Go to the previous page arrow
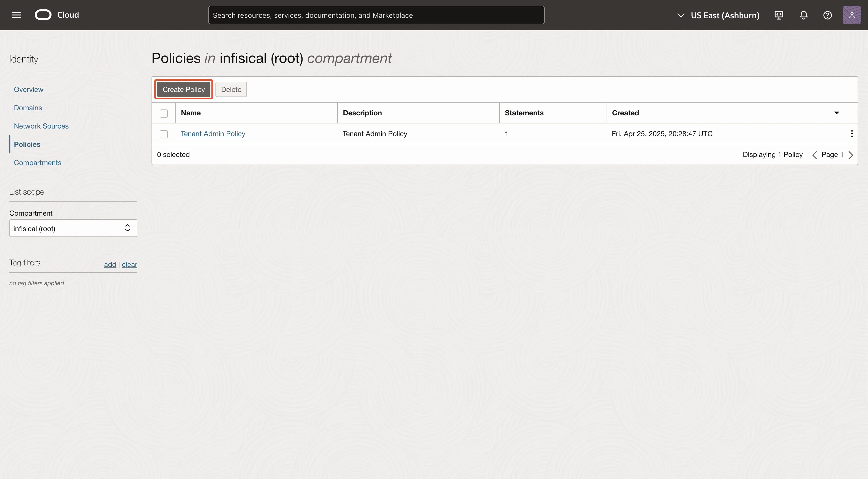The image size is (868, 479). click(x=814, y=155)
